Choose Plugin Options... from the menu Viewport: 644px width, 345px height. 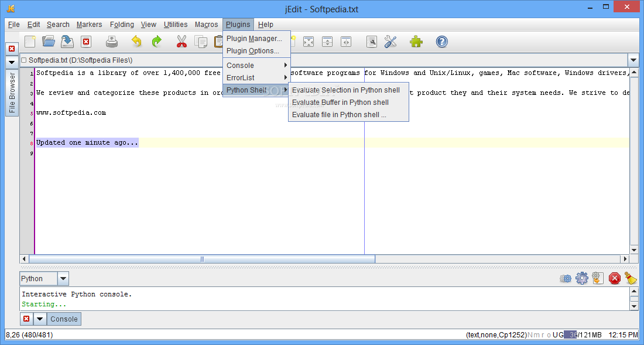click(256, 51)
